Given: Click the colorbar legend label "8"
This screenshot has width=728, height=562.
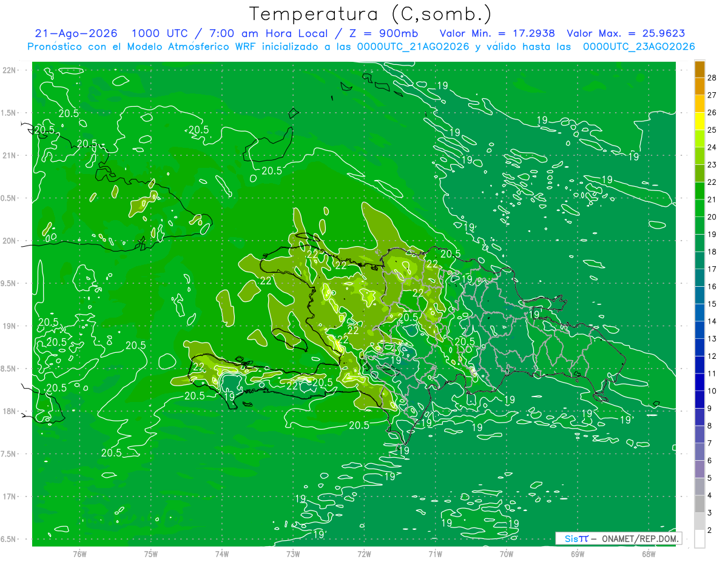Looking at the screenshot, I should [710, 426].
